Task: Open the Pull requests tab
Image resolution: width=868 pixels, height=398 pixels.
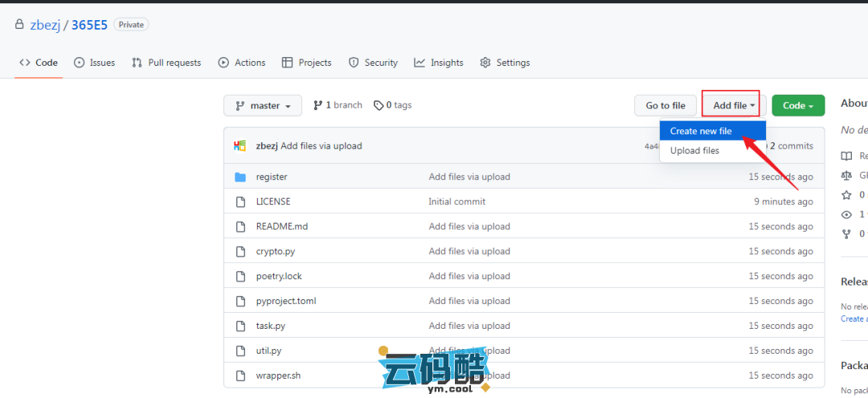Action: tap(166, 63)
